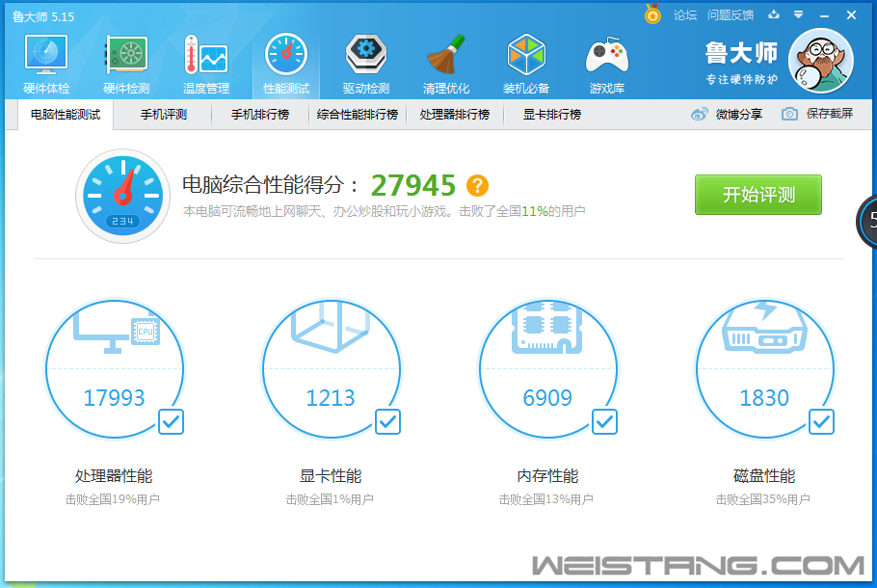Click the speedometer gauge icon showing 234

click(x=122, y=196)
